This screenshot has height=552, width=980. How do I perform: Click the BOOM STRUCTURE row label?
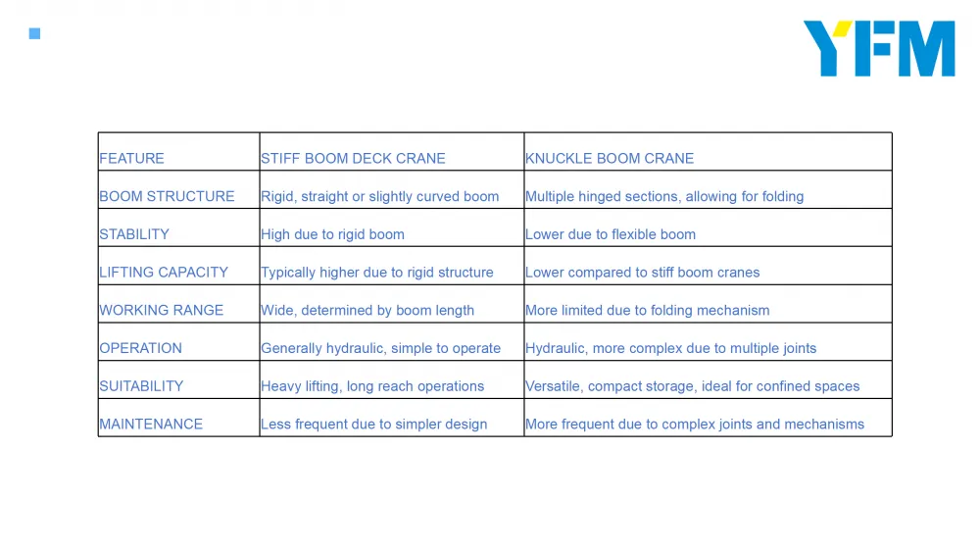coord(167,196)
